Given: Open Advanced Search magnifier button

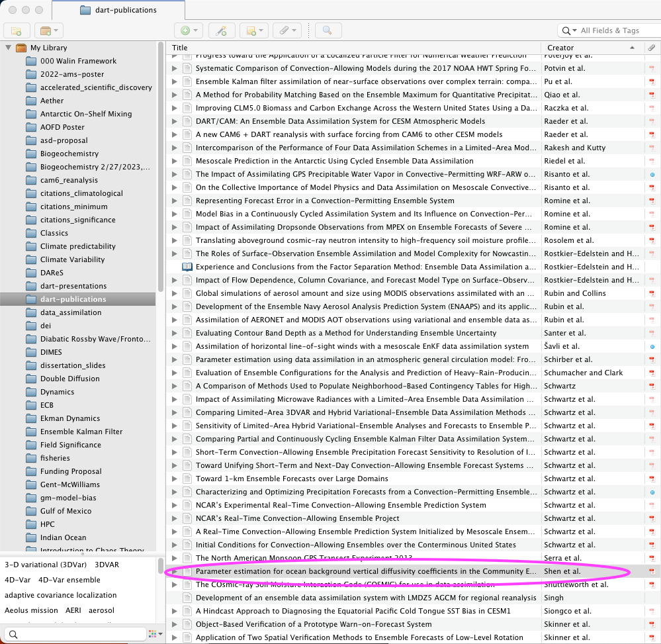Looking at the screenshot, I should pyautogui.click(x=328, y=30).
